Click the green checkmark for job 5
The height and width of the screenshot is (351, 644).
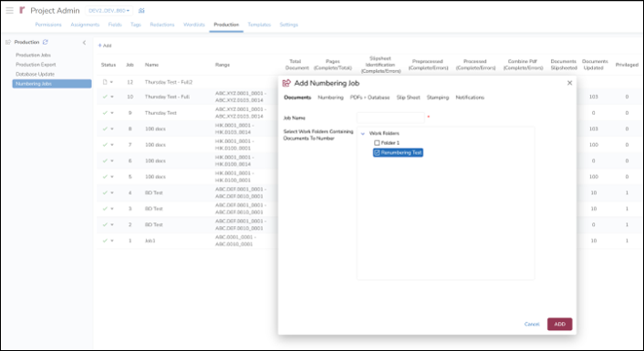click(105, 177)
